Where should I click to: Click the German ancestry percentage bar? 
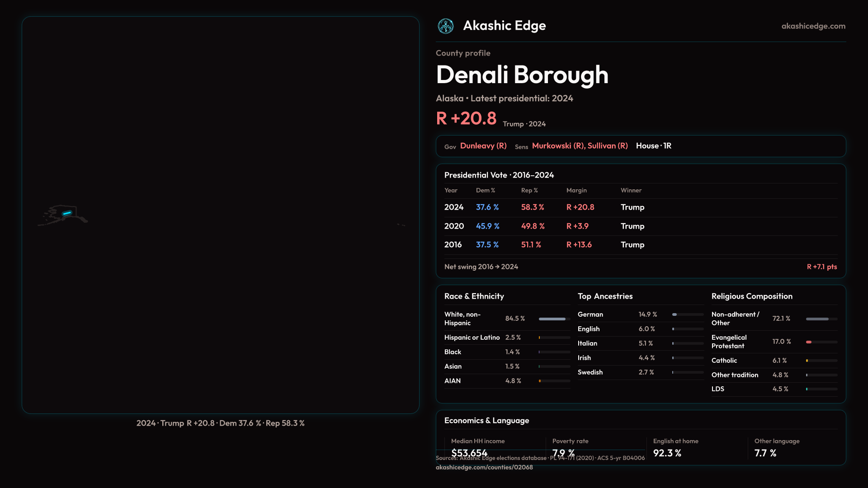[687, 314]
